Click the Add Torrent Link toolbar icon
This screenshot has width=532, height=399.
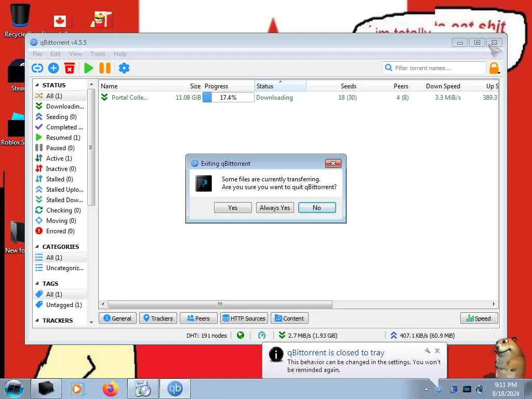tap(37, 68)
